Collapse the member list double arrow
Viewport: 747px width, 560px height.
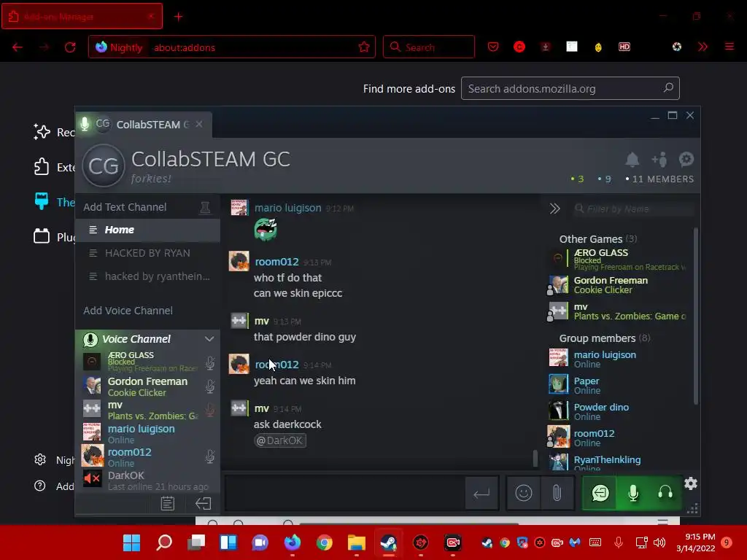[554, 209]
